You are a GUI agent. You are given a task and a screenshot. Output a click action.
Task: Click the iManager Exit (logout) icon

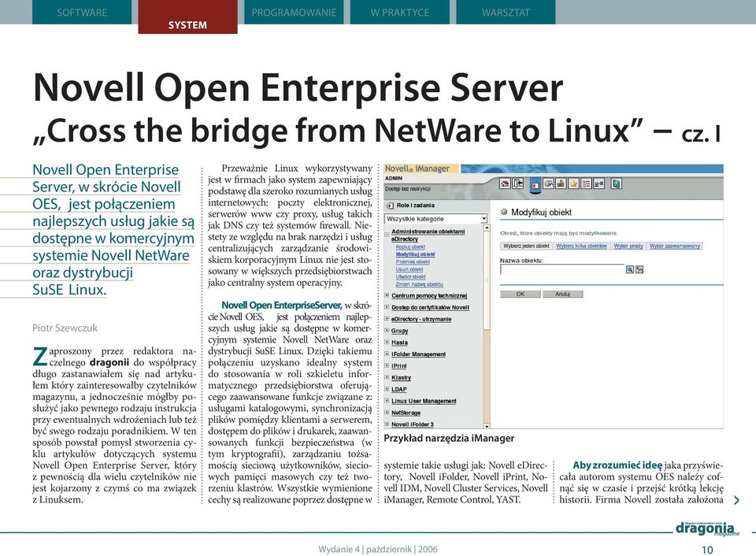(x=518, y=183)
